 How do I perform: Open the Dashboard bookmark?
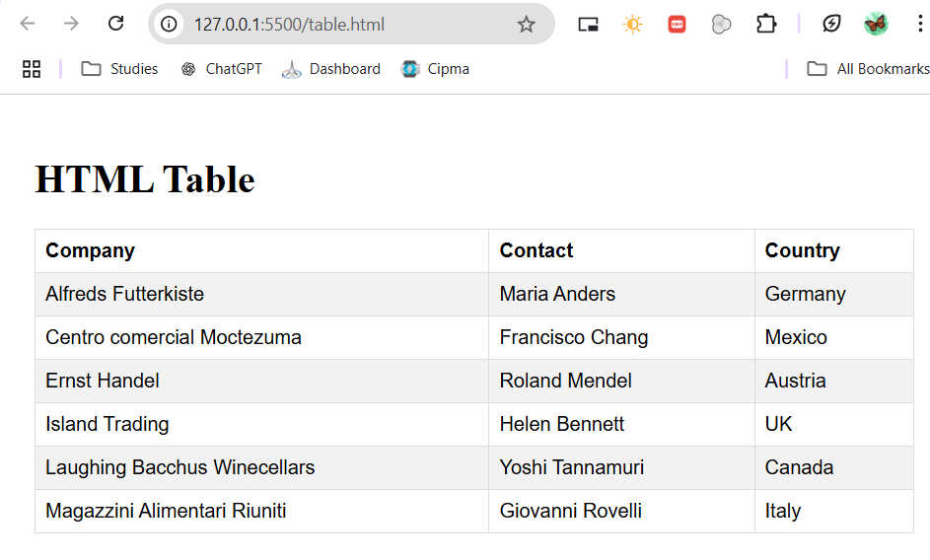point(331,69)
